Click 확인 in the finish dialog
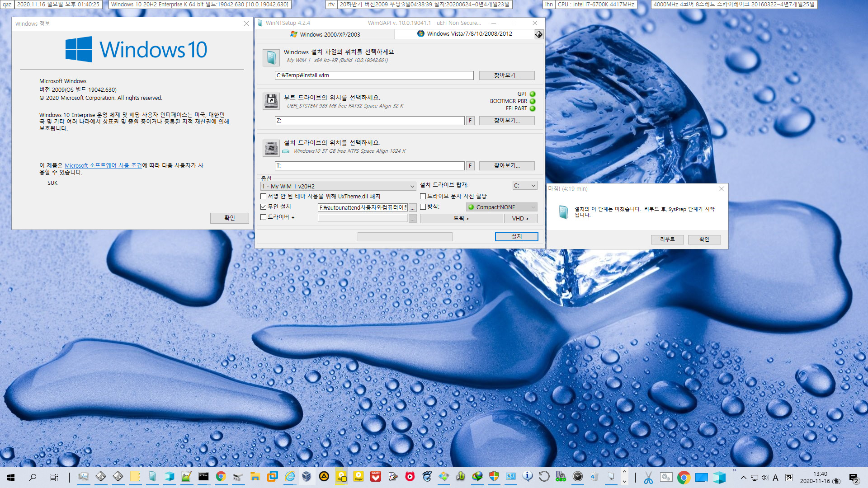Viewport: 868px width, 488px height. (704, 239)
